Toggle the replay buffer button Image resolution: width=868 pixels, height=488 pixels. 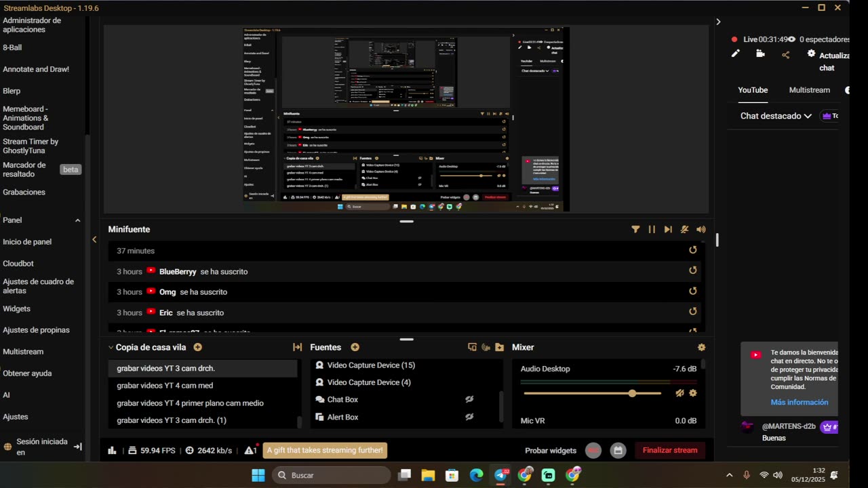pos(617,451)
